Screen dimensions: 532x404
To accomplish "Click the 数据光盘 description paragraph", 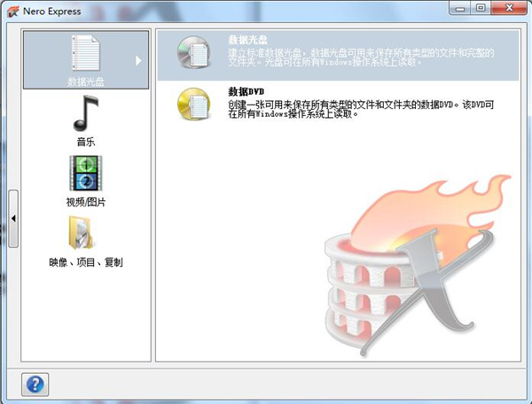I will pyautogui.click(x=359, y=58).
